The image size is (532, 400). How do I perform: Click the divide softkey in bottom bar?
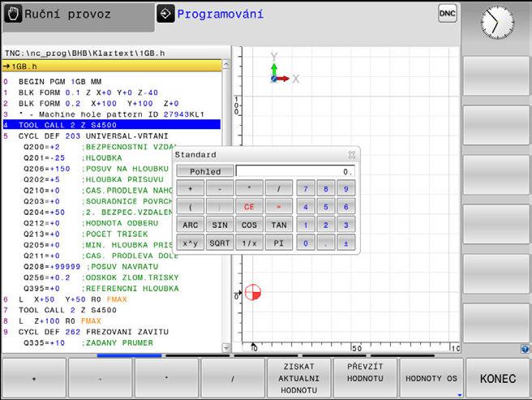[233, 378]
